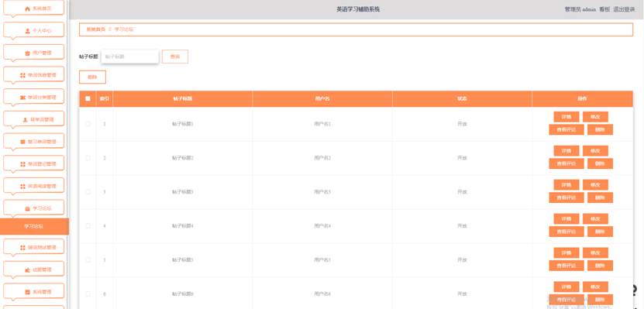The width and height of the screenshot is (644, 309).
Task: Click the icon beside 单词分类管理
Action: tap(22, 98)
